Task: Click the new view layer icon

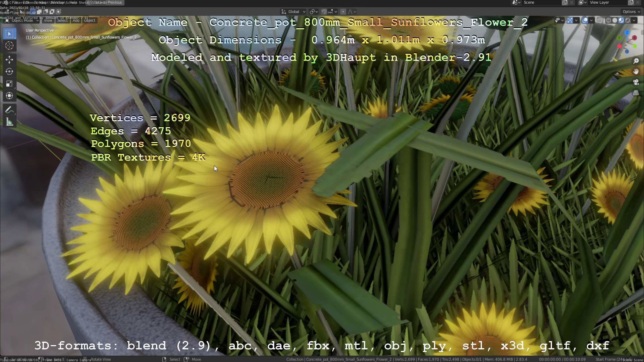Action: 631,3
